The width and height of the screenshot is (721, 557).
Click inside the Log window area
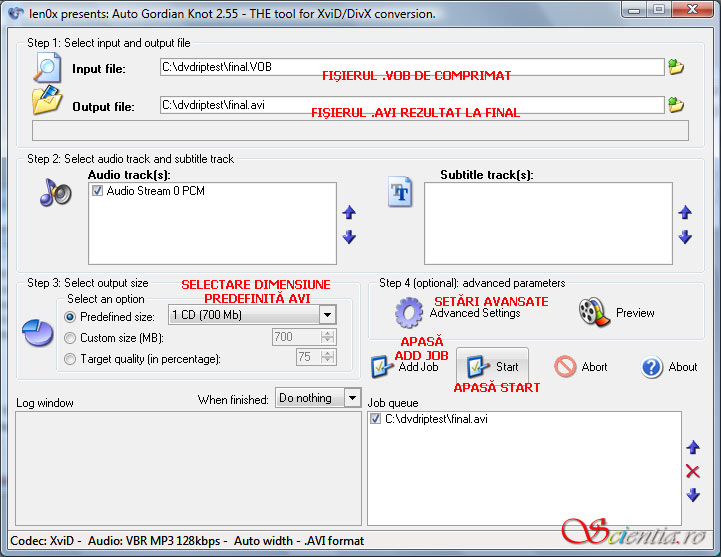[189, 468]
